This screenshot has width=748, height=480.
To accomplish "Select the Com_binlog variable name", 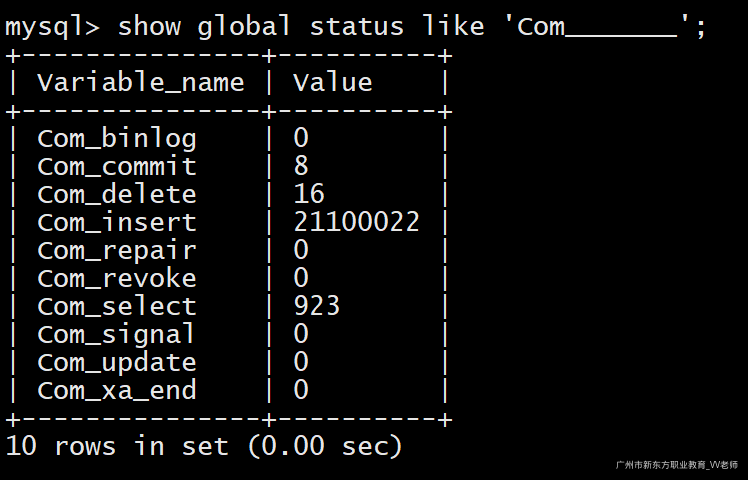I will click(117, 138).
